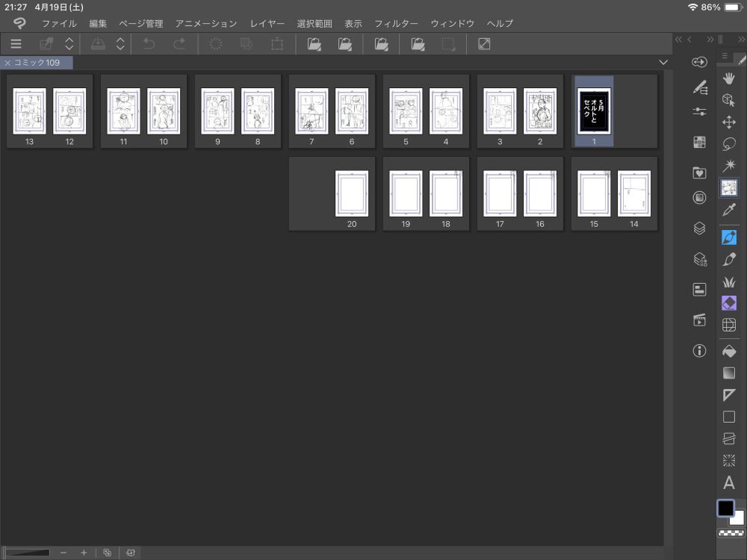
Task: Open the アニメーション menu
Action: click(206, 23)
